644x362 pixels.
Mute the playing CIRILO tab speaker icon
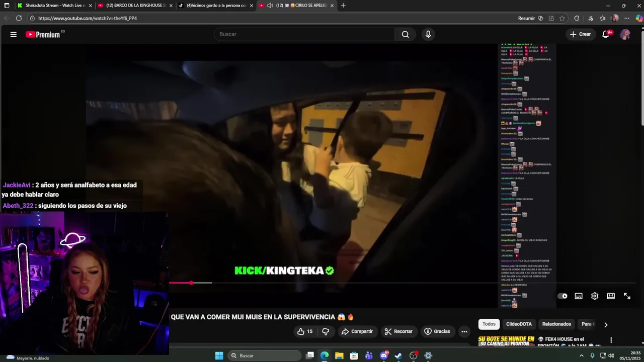coord(270,6)
